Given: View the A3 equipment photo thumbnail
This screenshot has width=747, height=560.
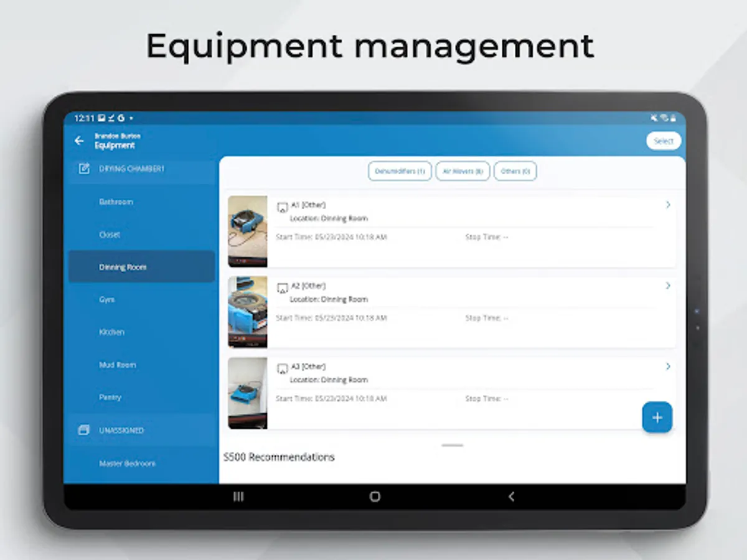Looking at the screenshot, I should [247, 393].
